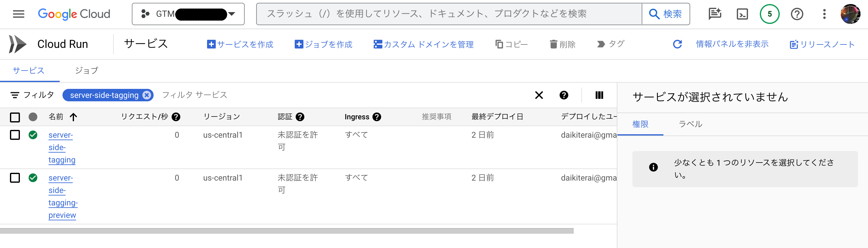Select the server-side-tagging row checkbox
The width and height of the screenshot is (868, 248).
click(x=15, y=135)
